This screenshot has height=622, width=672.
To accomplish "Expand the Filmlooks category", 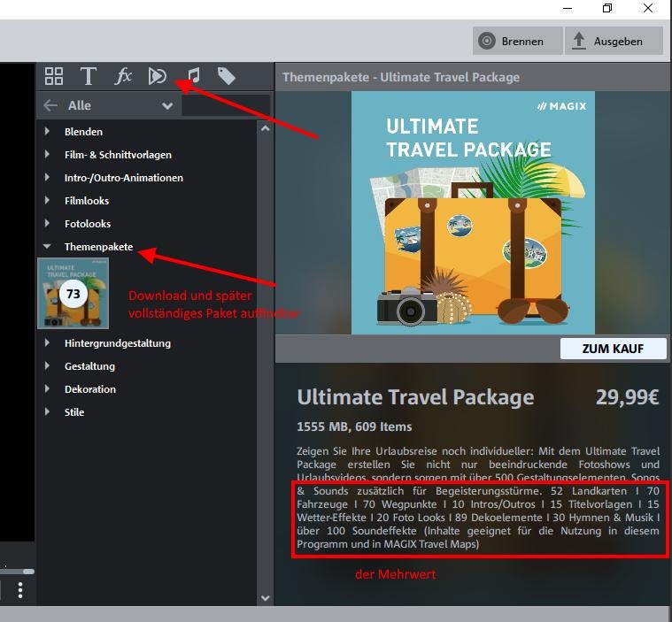I will [x=47, y=201].
